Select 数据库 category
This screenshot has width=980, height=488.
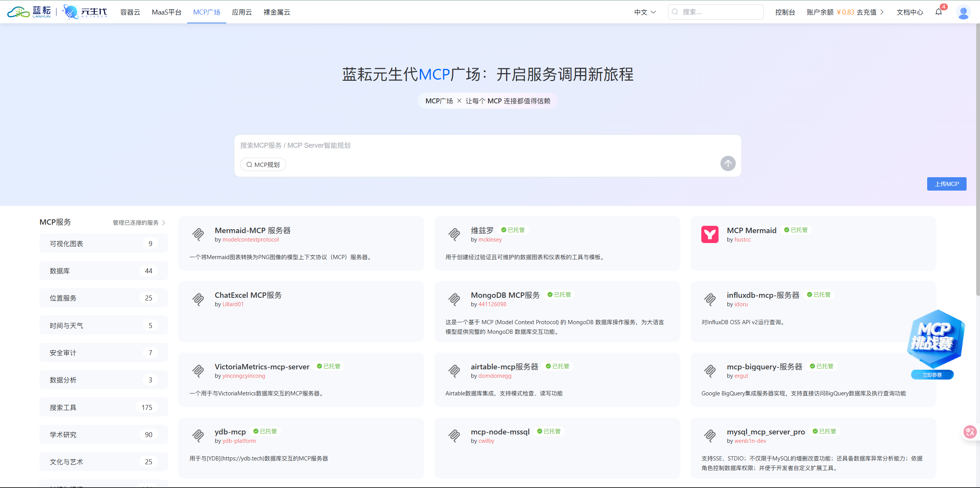pos(103,271)
